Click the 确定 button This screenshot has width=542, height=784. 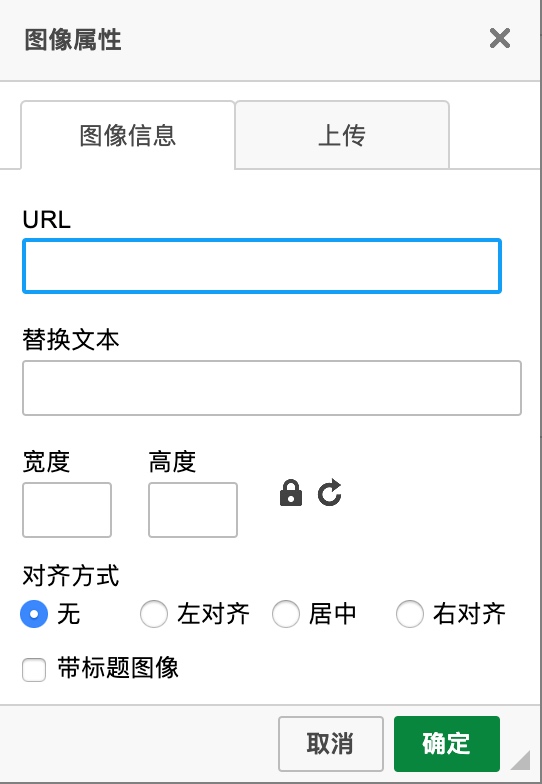(446, 744)
